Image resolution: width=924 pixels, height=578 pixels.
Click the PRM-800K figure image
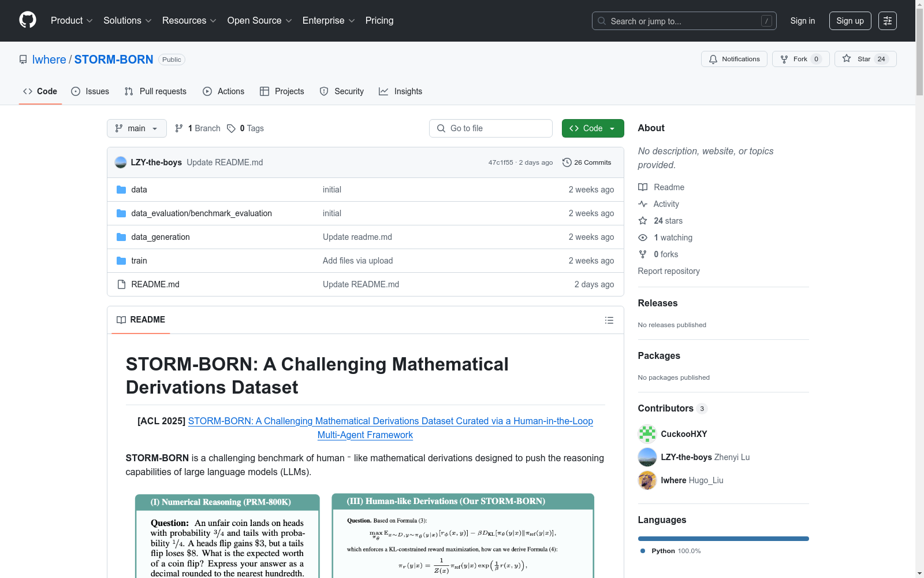(x=227, y=536)
